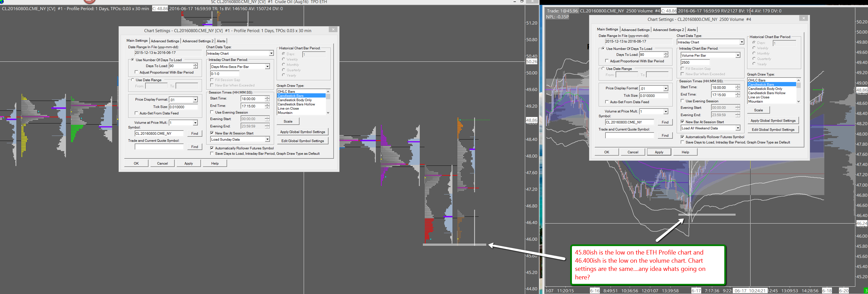Enable Auto-Set From Data Feed in Volume dialog

(x=607, y=102)
